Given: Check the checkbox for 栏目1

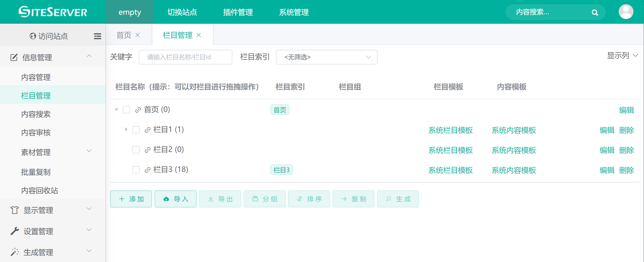Looking at the screenshot, I should [136, 130].
